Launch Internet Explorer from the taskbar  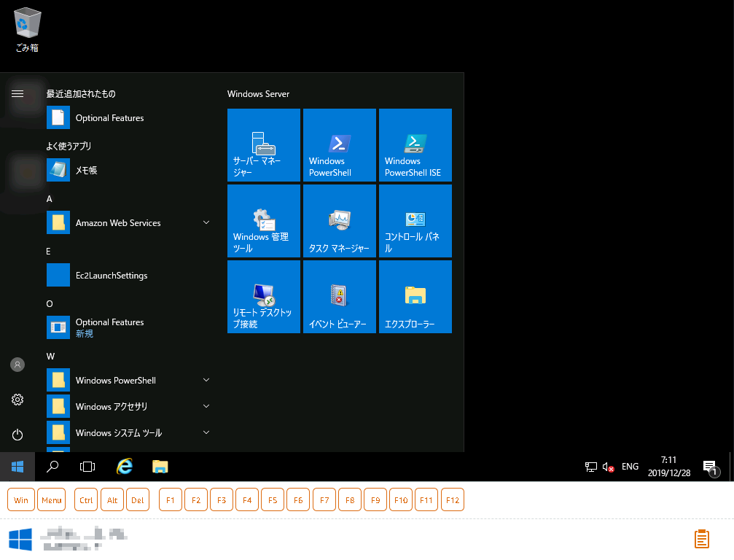(124, 467)
